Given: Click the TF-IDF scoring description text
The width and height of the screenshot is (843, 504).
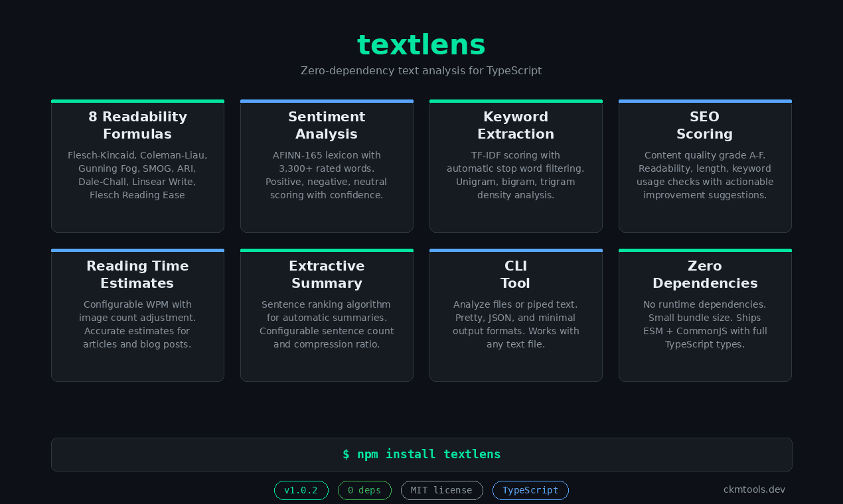Looking at the screenshot, I should 516,175.
